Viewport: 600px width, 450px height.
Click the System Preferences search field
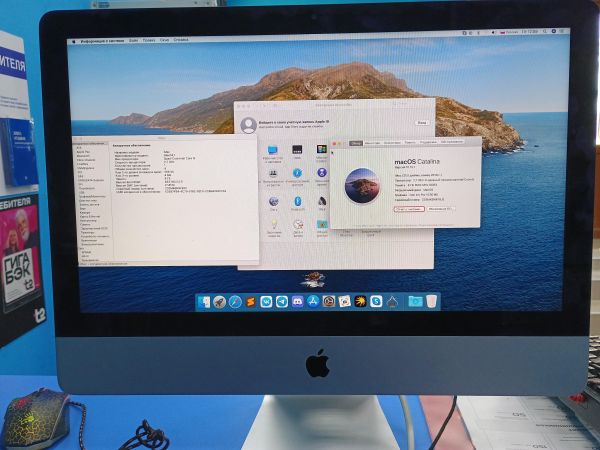pos(414,104)
